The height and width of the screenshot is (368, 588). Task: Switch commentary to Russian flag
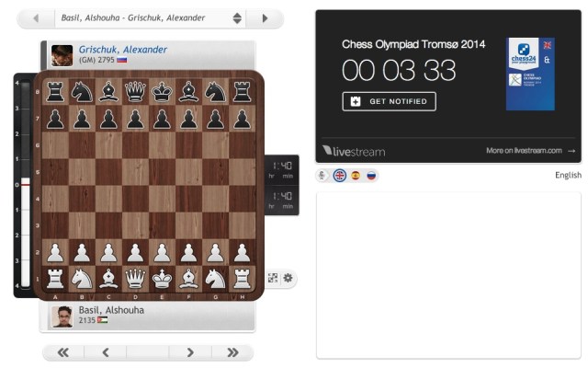tap(371, 175)
